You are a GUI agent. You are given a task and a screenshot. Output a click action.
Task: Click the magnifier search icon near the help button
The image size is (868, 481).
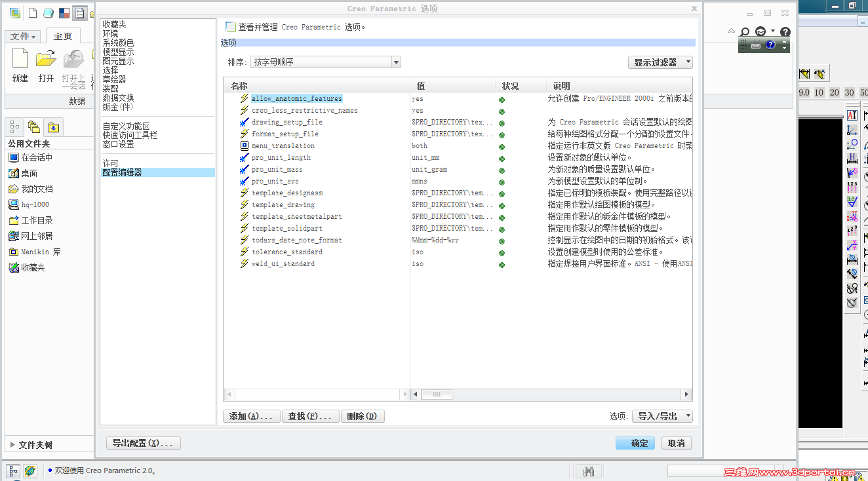pos(745,31)
